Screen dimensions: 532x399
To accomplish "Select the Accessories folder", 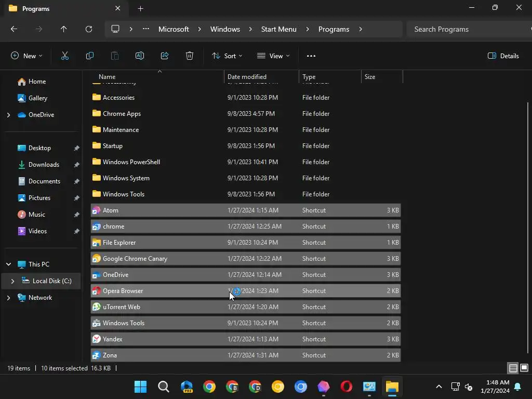I will pos(246,98).
